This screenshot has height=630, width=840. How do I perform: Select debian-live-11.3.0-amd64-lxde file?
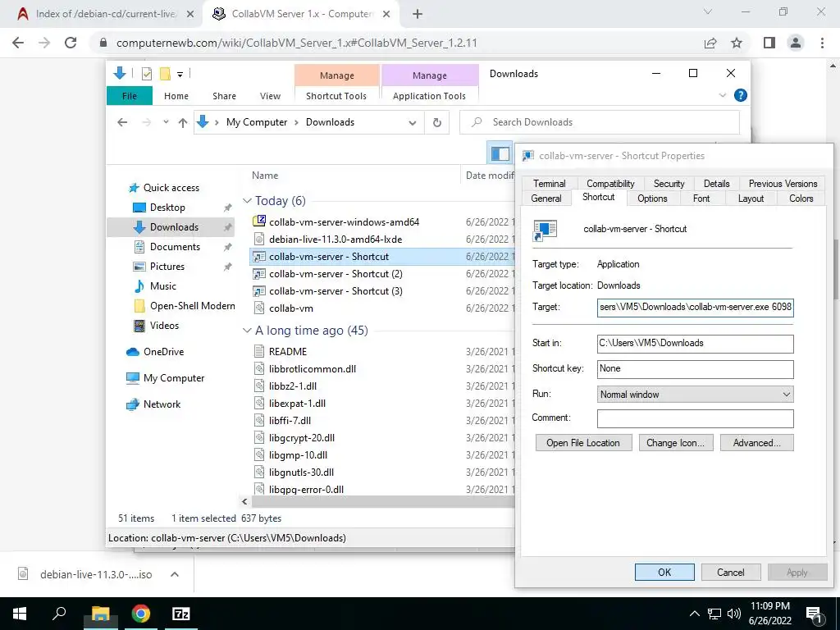336,240
